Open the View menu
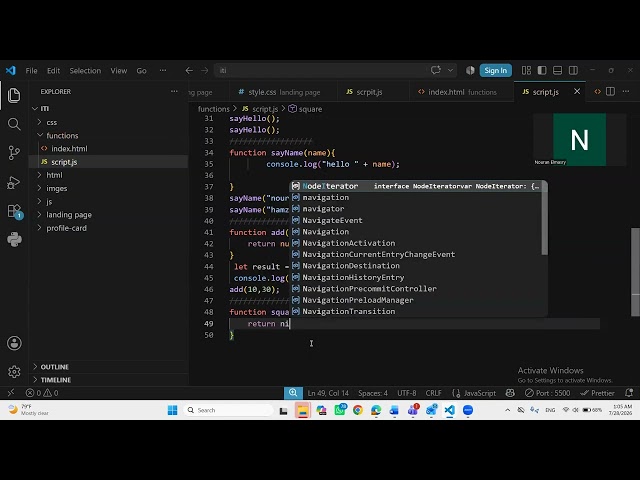 pos(118,71)
